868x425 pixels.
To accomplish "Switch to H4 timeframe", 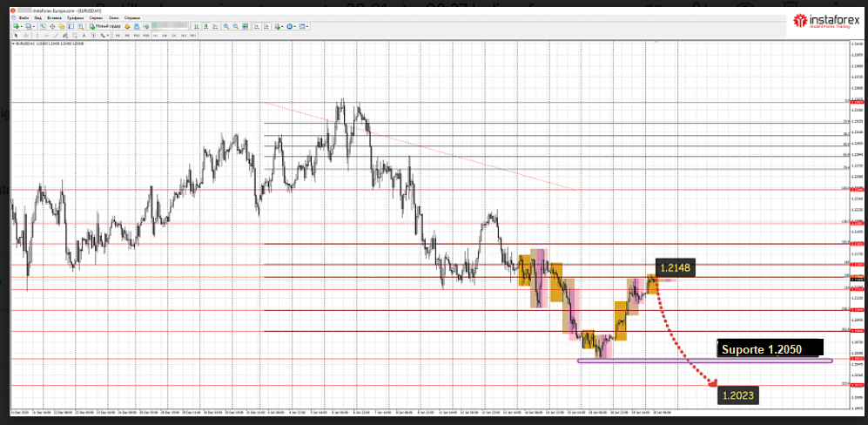I will [x=165, y=36].
